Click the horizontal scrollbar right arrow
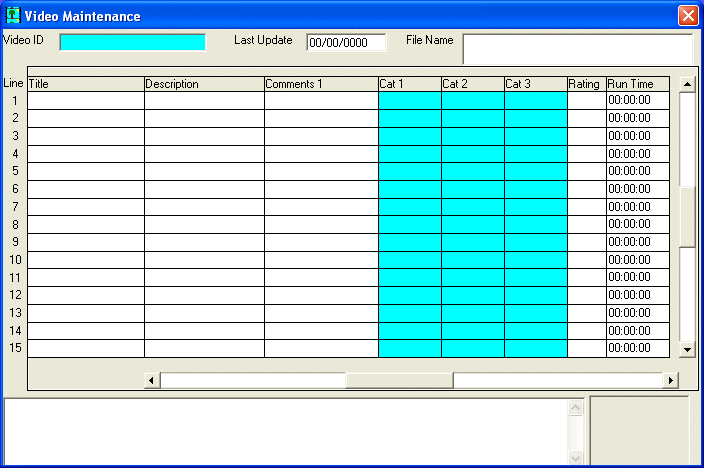 pyautogui.click(x=671, y=380)
